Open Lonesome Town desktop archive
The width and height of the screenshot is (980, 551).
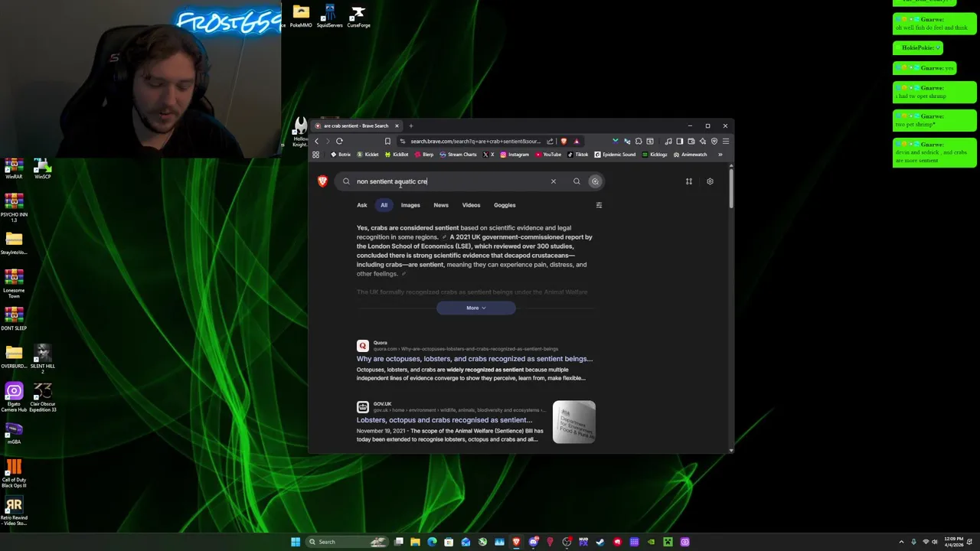pos(14,283)
